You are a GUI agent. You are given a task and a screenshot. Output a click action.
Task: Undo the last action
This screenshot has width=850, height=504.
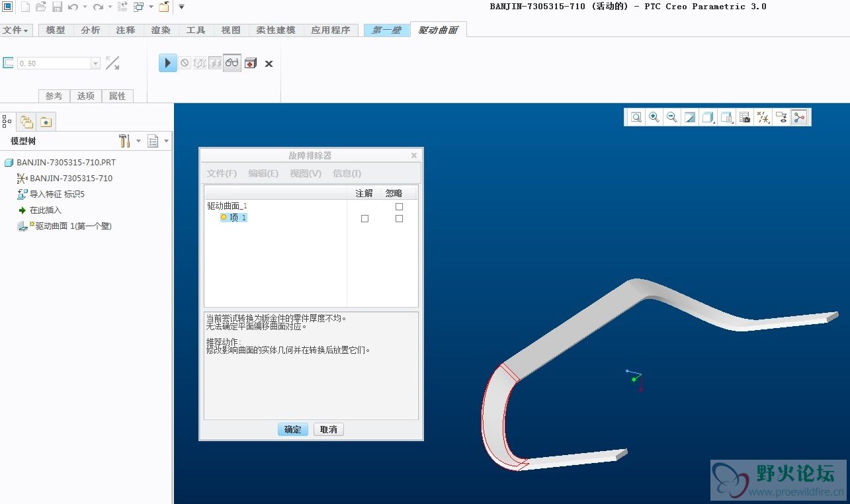click(73, 7)
